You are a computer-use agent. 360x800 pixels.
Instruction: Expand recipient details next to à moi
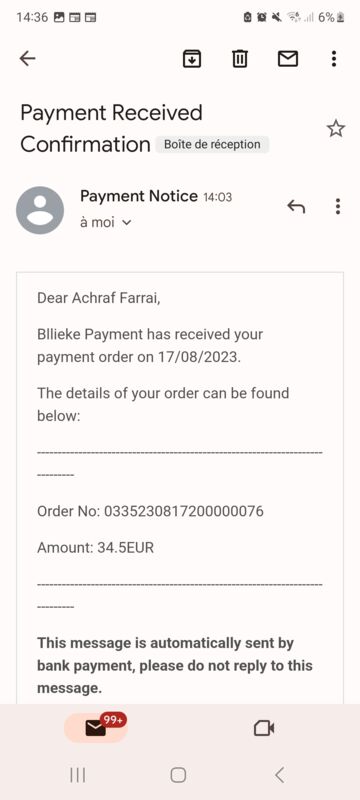pyautogui.click(x=127, y=222)
